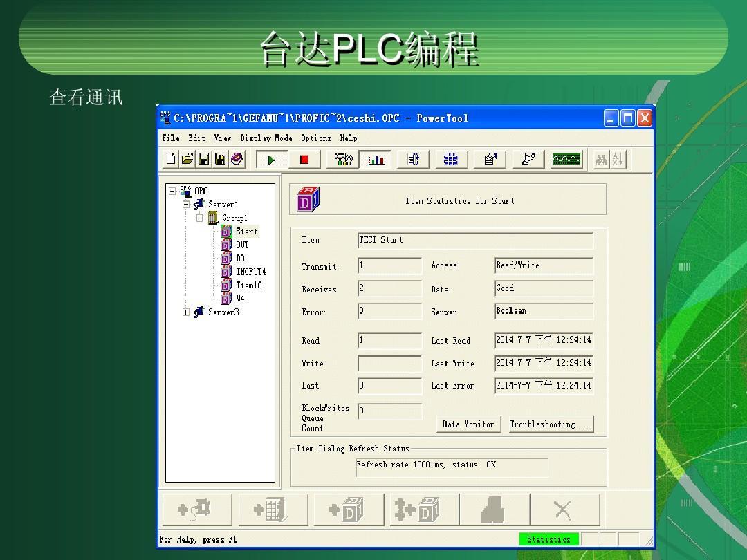Select the D0 item in the tree
This screenshot has width=747, height=560.
point(240,258)
